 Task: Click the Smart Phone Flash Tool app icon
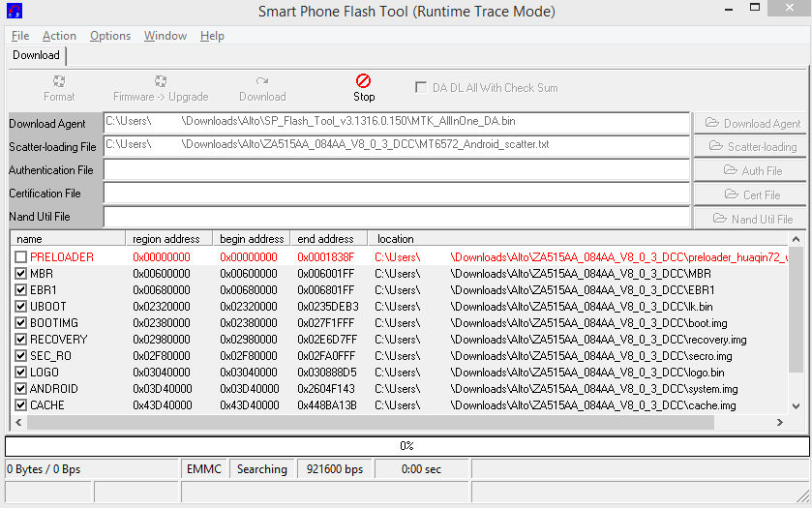[14, 11]
